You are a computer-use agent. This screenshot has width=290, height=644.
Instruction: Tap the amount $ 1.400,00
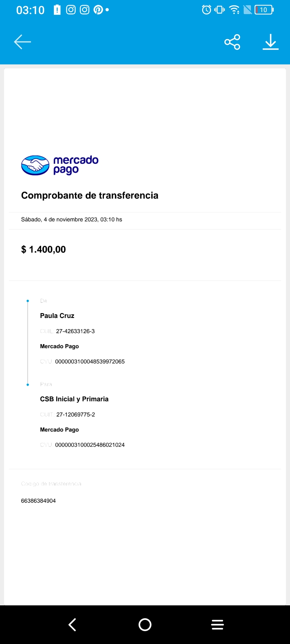(x=43, y=250)
